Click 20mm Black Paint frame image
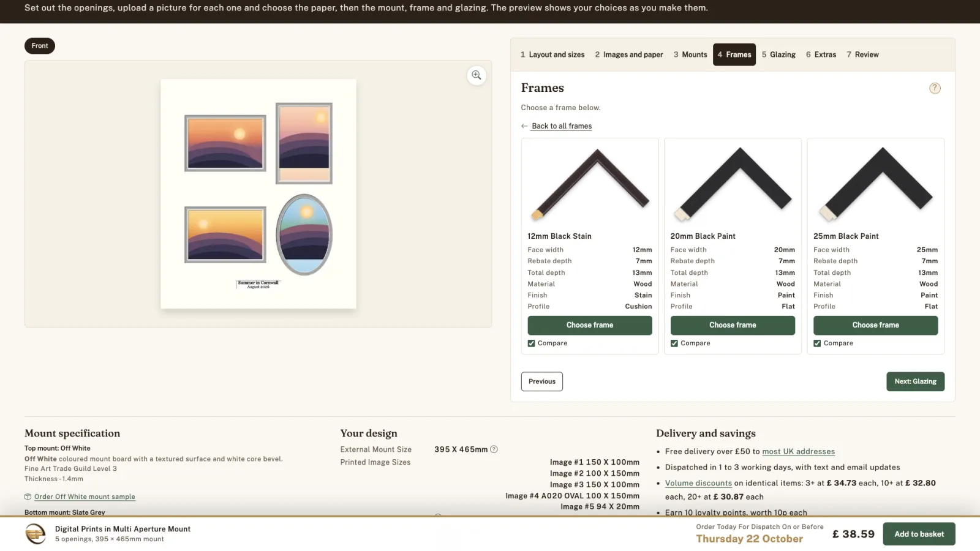 point(733,184)
